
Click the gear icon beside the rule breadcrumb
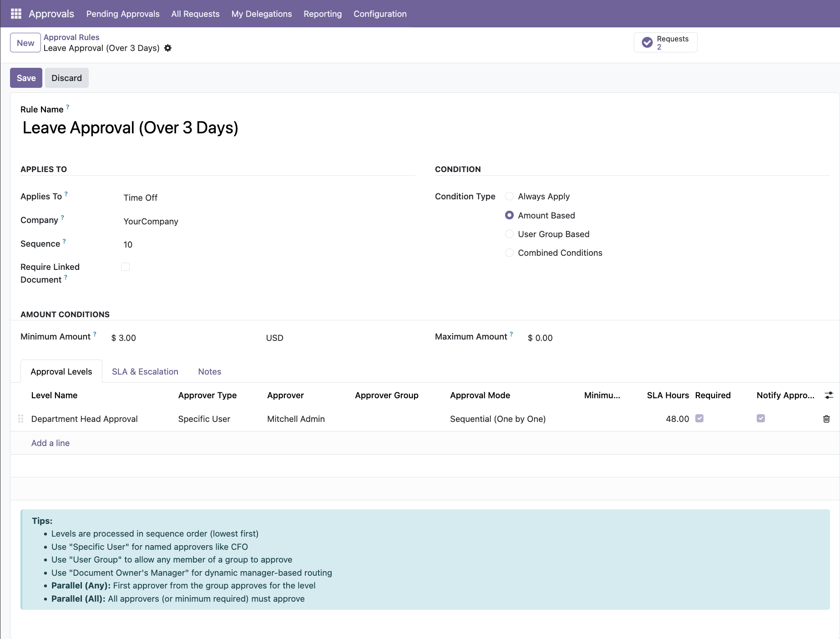coord(168,48)
